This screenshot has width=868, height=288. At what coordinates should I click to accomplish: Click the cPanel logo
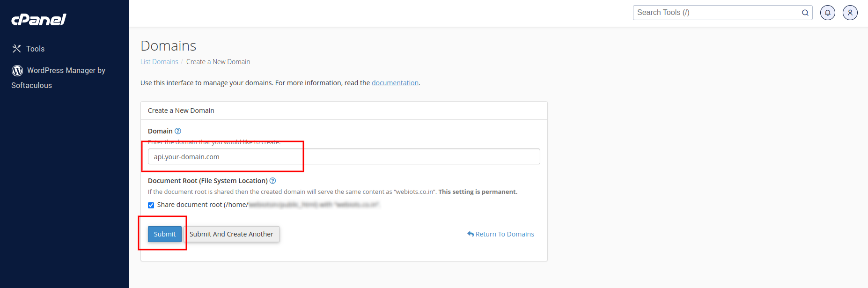39,20
